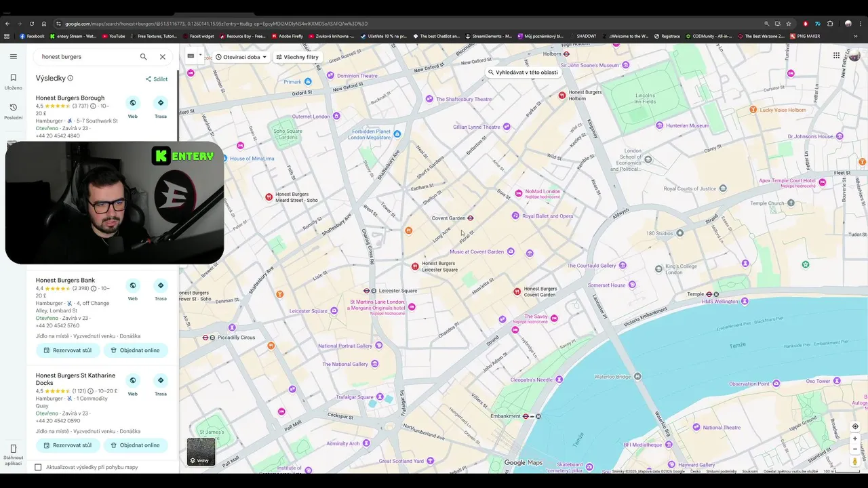Share results with Sdílet
868x488 pixels.
pyautogui.click(x=157, y=79)
